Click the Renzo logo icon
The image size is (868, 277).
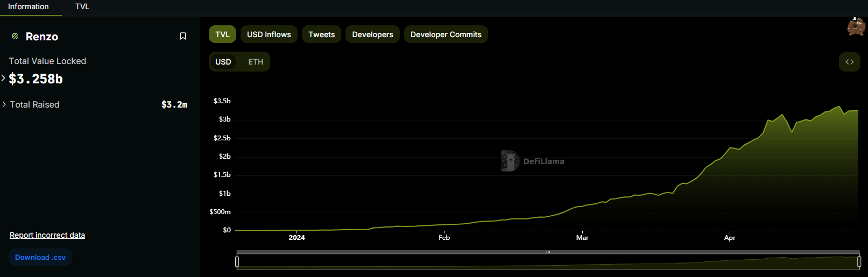(15, 36)
